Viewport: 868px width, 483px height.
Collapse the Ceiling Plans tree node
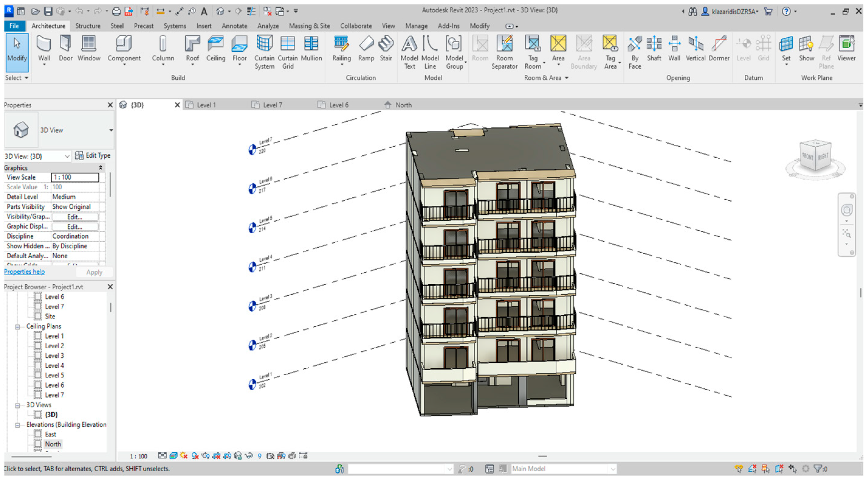tap(17, 327)
